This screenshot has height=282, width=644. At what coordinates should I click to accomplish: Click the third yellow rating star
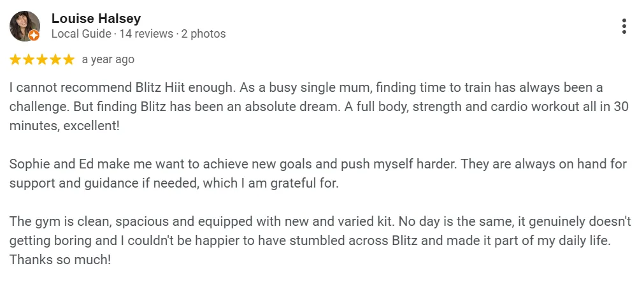click(42, 59)
